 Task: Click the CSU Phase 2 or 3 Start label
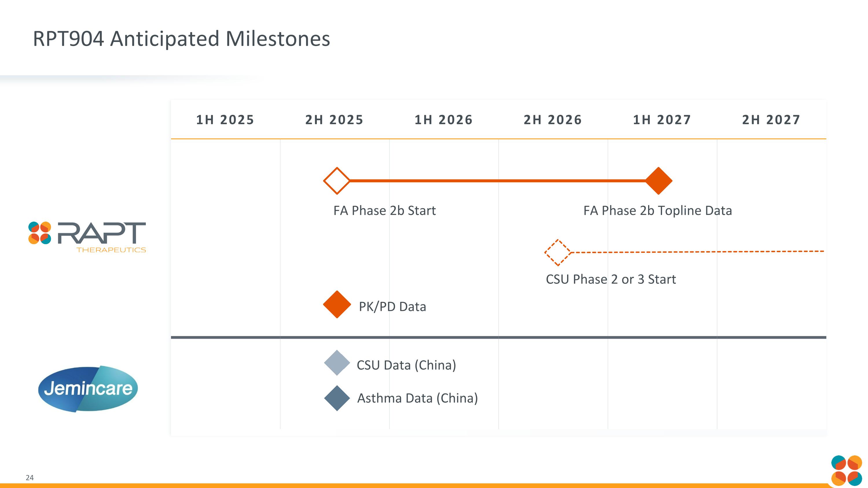[x=610, y=279]
